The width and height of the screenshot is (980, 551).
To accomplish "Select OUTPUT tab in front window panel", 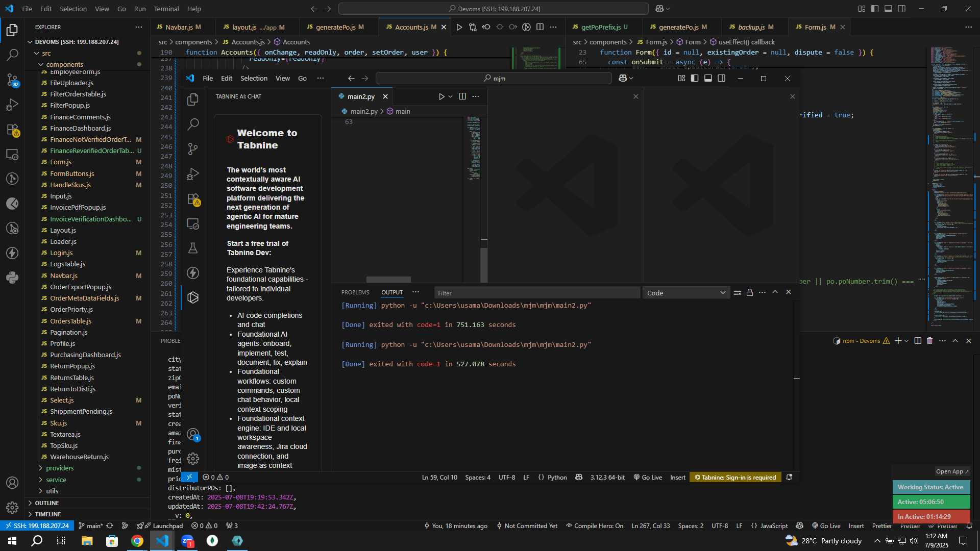I will click(392, 292).
